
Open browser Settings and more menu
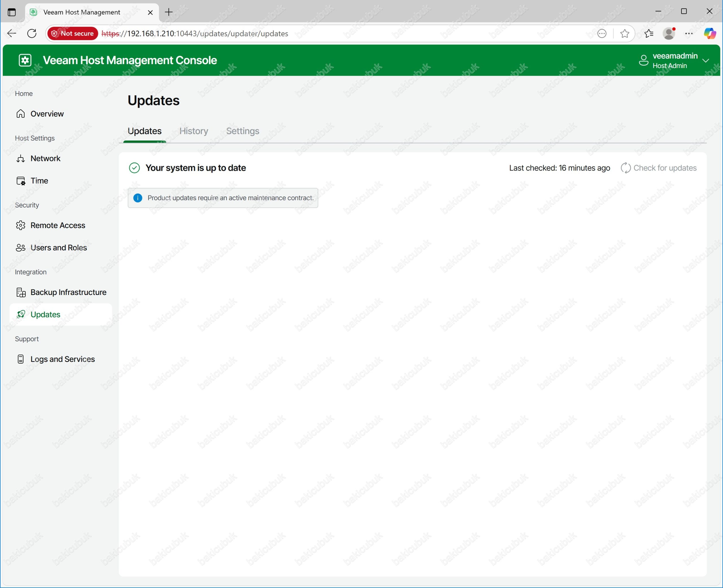click(x=689, y=33)
